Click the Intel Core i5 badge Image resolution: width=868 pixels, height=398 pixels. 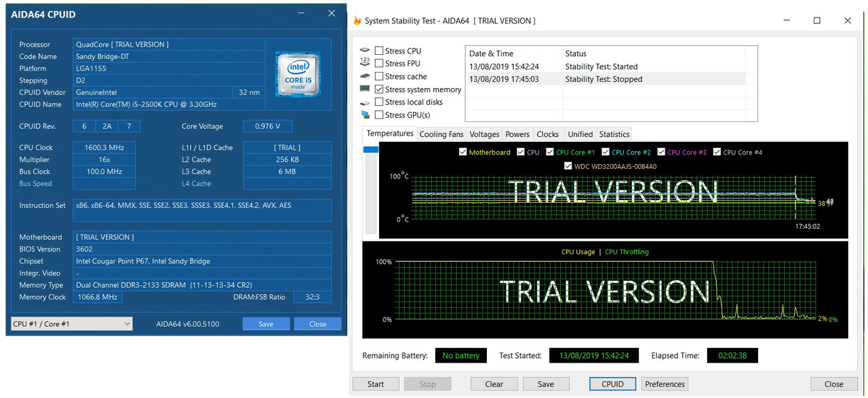[x=298, y=74]
